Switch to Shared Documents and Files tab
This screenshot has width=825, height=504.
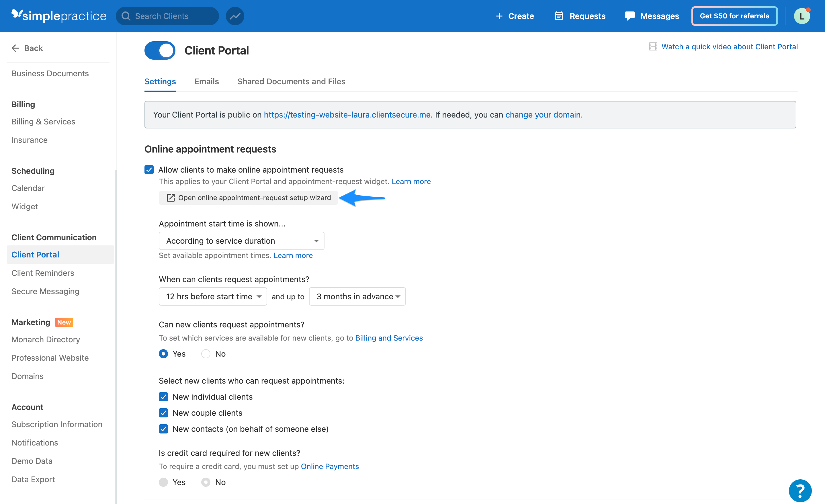pyautogui.click(x=291, y=81)
